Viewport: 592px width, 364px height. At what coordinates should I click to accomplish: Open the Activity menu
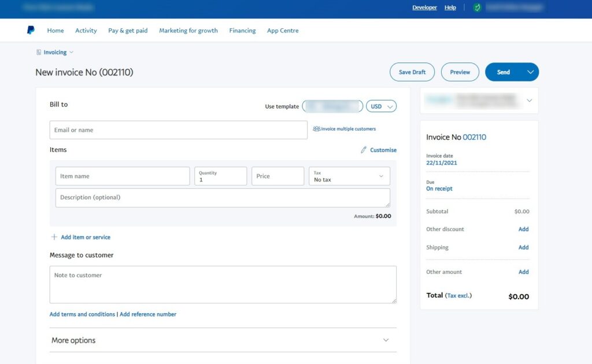click(86, 31)
